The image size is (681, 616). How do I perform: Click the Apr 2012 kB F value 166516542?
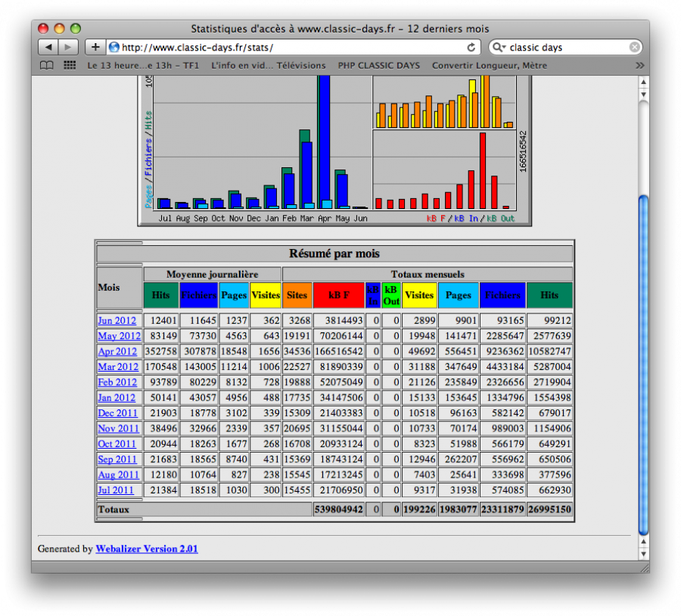point(339,351)
